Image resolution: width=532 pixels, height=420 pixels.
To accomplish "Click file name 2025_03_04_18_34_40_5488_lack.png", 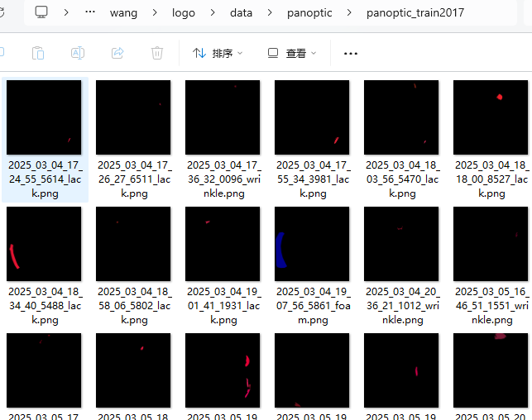I will tap(46, 306).
